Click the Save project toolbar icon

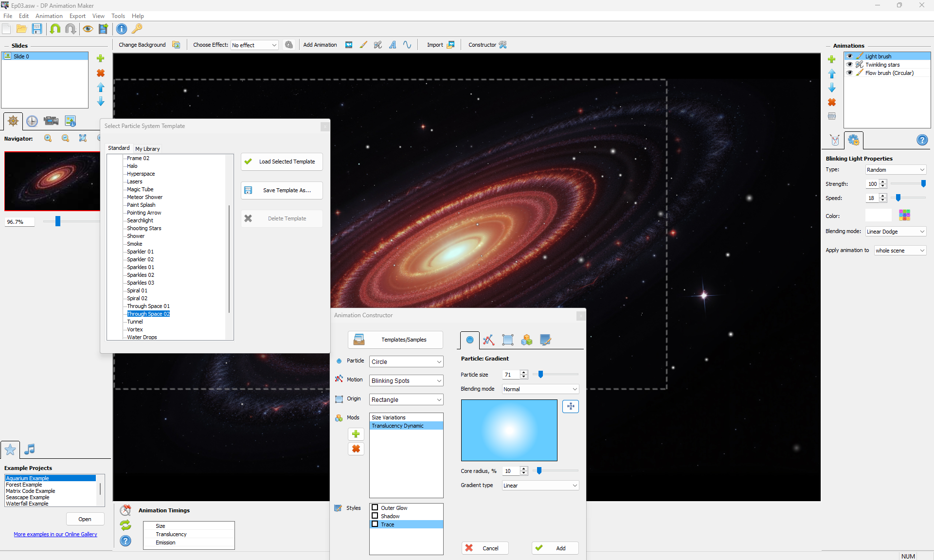37,29
